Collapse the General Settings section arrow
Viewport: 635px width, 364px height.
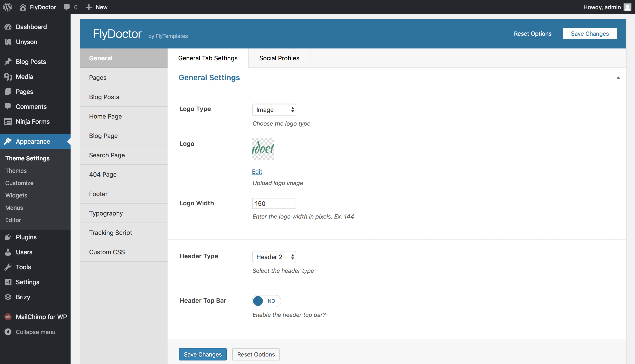coord(618,78)
